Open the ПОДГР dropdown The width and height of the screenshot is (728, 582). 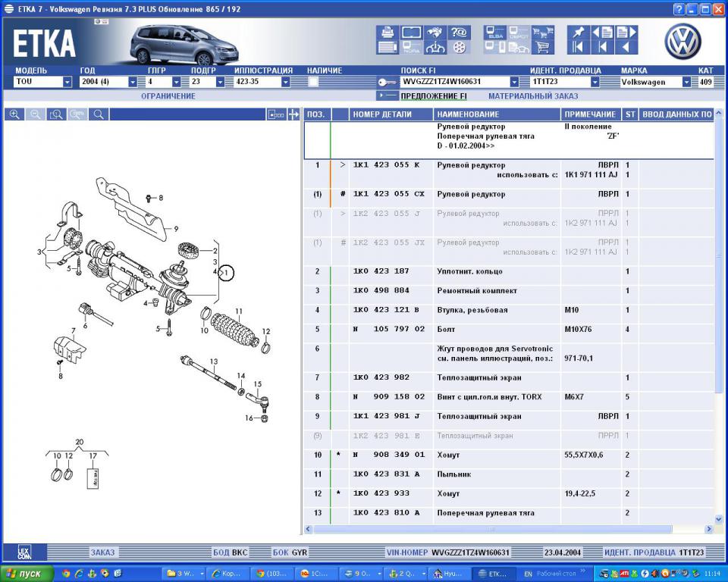221,82
